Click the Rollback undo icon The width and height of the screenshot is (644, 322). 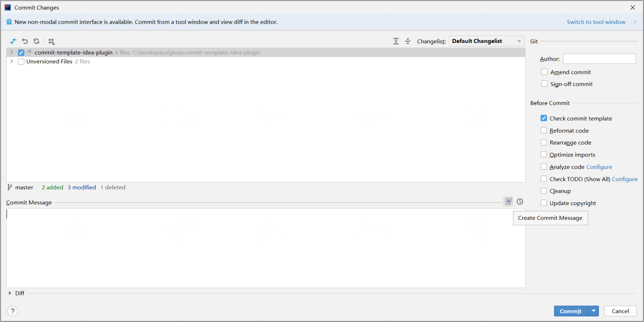pos(25,41)
